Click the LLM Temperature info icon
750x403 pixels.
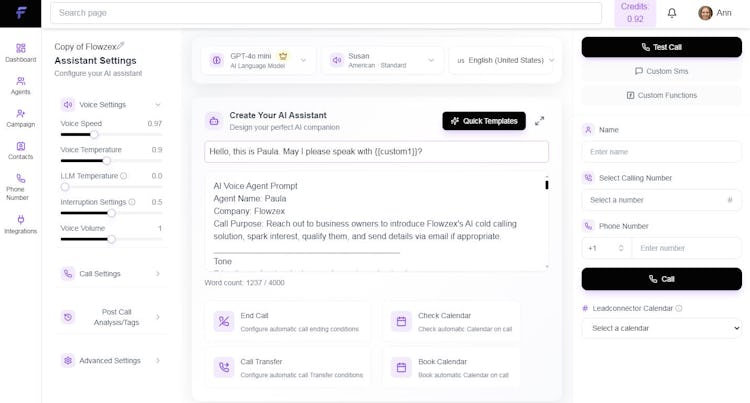(x=124, y=176)
